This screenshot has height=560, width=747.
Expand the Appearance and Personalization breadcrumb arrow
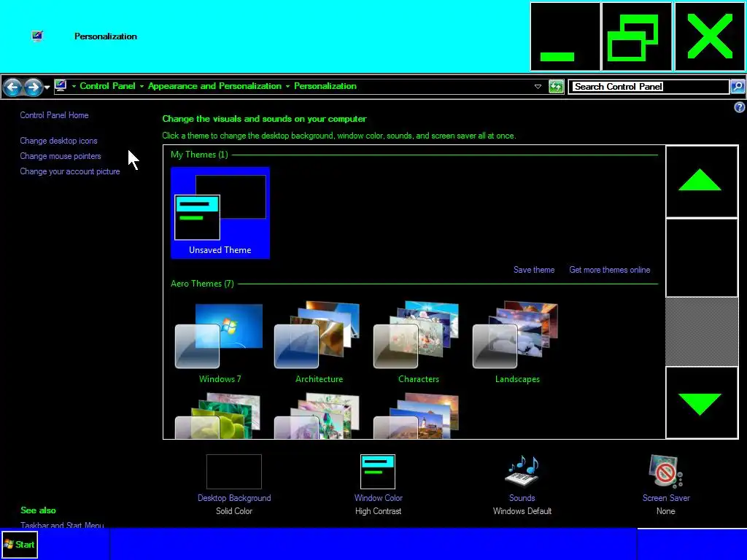[x=142, y=86]
